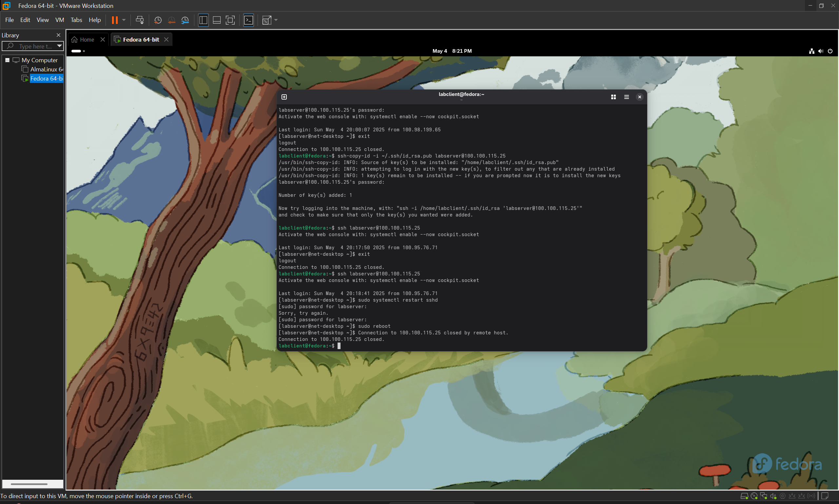Select AlmaLinux VM in the library
This screenshot has width=839, height=504.
[46, 69]
